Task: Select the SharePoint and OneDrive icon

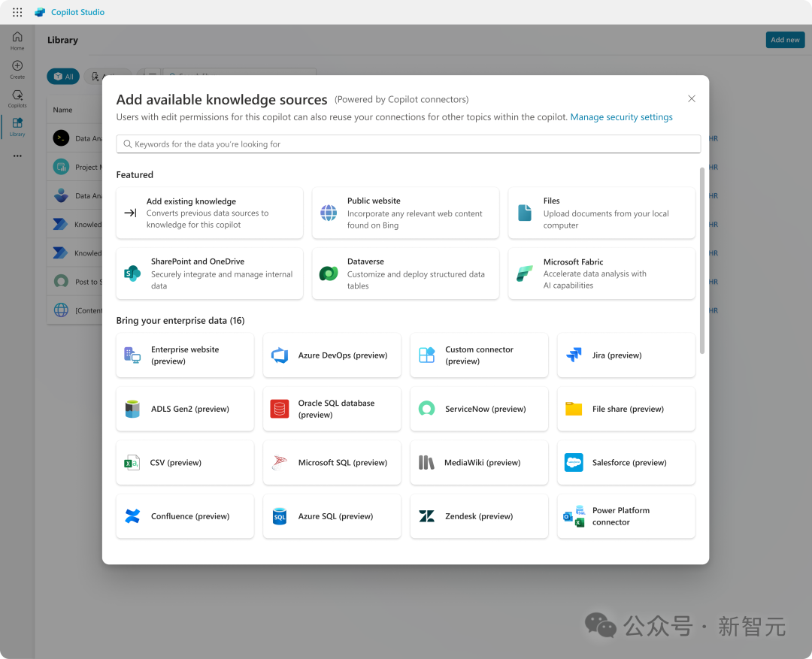Action: pyautogui.click(x=132, y=274)
